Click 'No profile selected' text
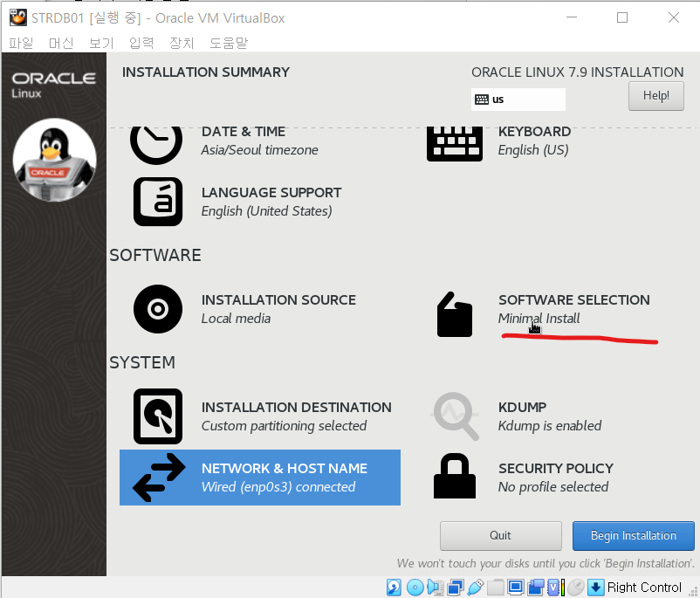700x598 pixels. pos(553,487)
